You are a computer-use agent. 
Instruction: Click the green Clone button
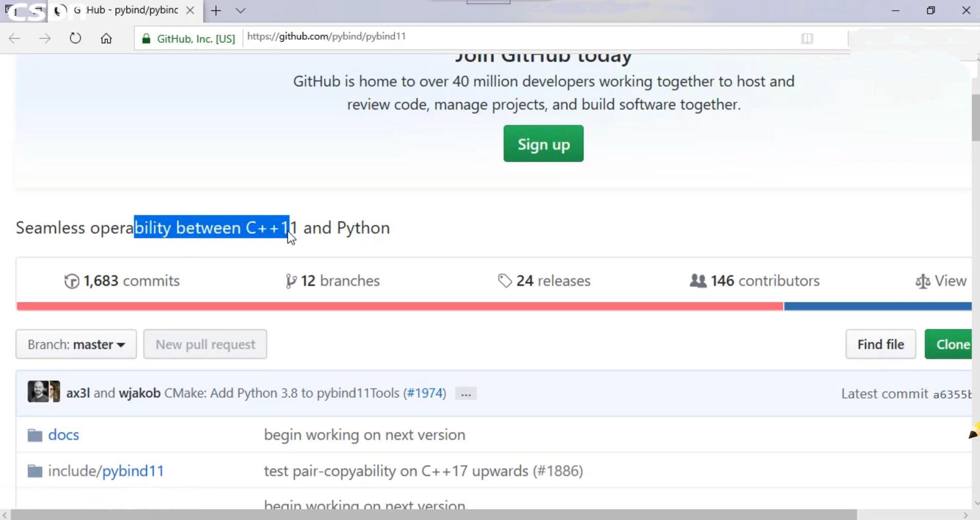click(x=949, y=344)
